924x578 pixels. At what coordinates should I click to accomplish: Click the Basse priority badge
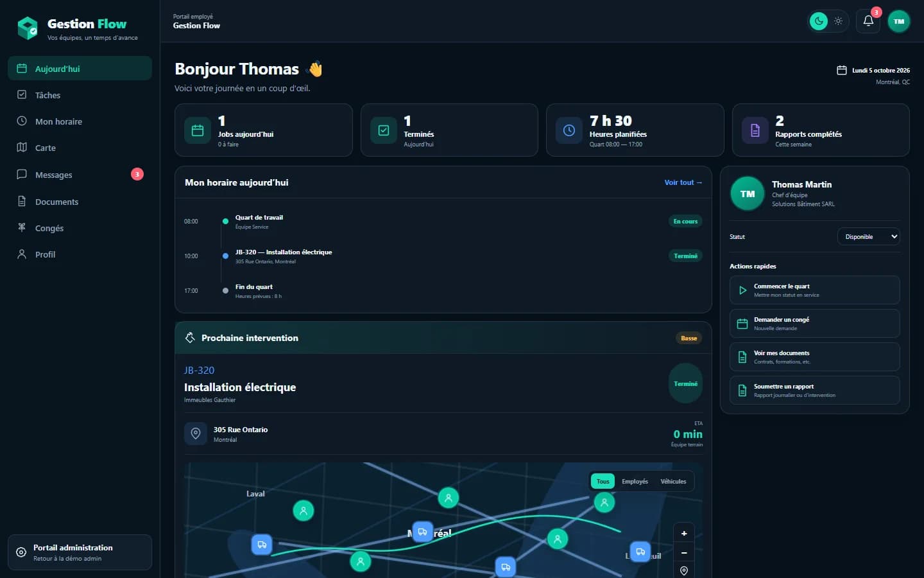tap(689, 338)
